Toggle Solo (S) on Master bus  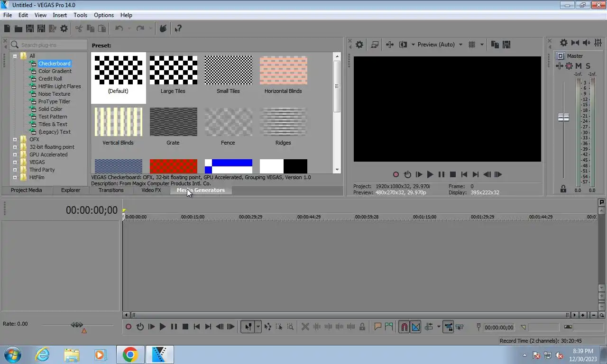coord(588,66)
